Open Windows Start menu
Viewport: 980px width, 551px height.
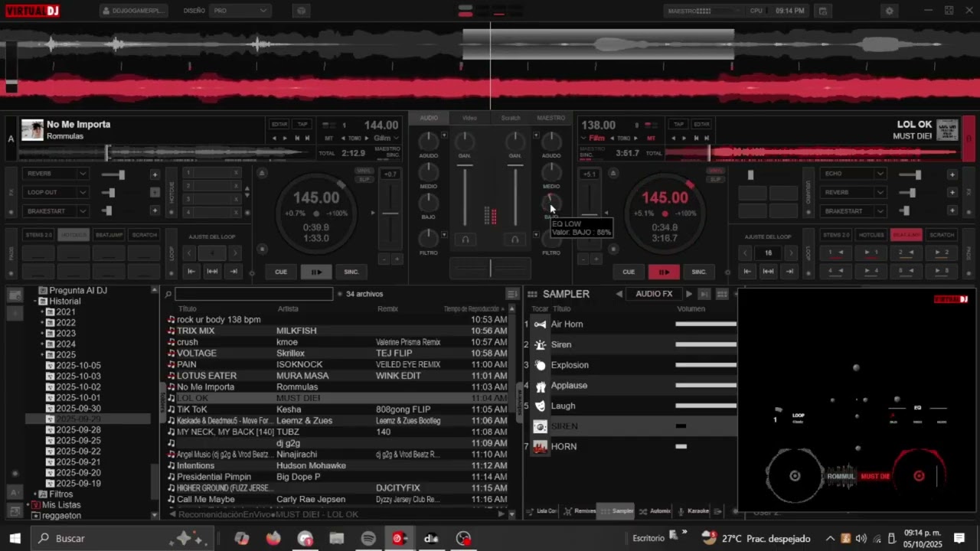pyautogui.click(x=15, y=539)
